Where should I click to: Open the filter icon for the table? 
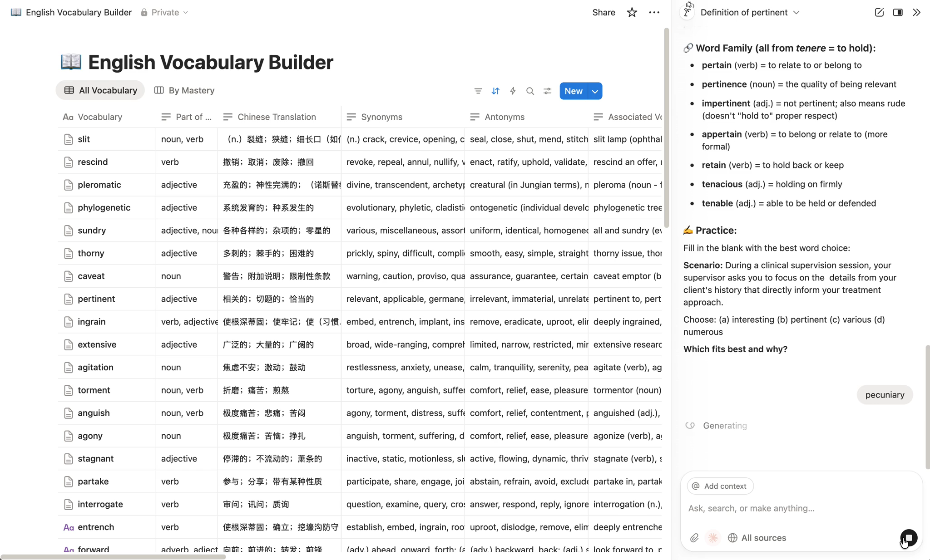coord(478,91)
